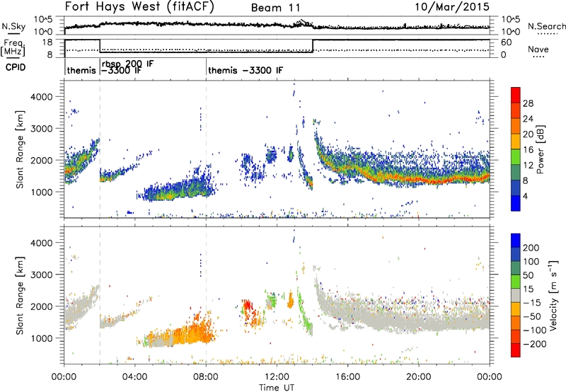
Task: Click the 'N.Sky' legend label
Action: click(13, 26)
